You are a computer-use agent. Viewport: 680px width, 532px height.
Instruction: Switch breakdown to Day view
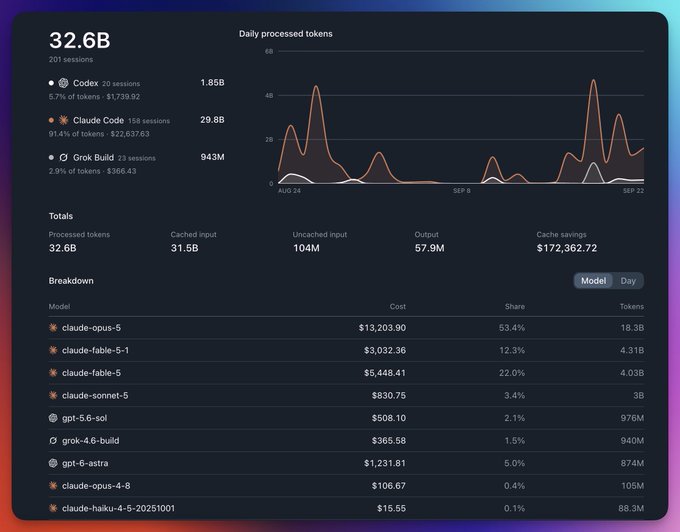coord(628,281)
